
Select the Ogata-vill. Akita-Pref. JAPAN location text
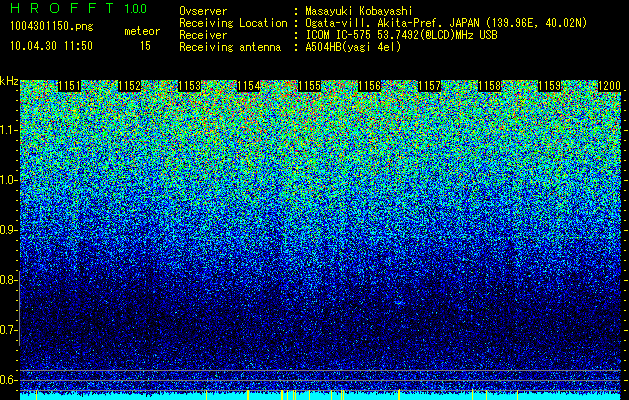tap(446, 23)
